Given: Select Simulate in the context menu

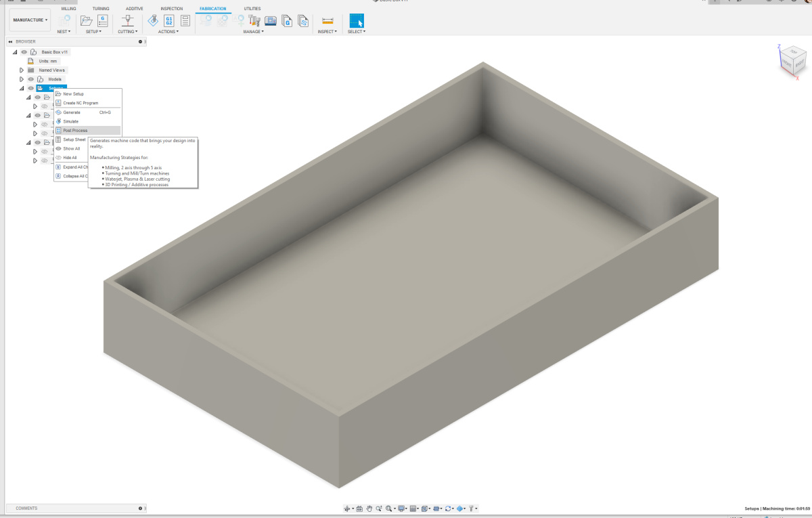Looking at the screenshot, I should (87, 121).
